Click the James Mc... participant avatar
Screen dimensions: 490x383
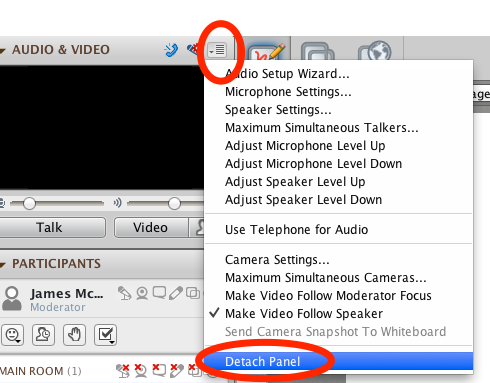coord(12,298)
